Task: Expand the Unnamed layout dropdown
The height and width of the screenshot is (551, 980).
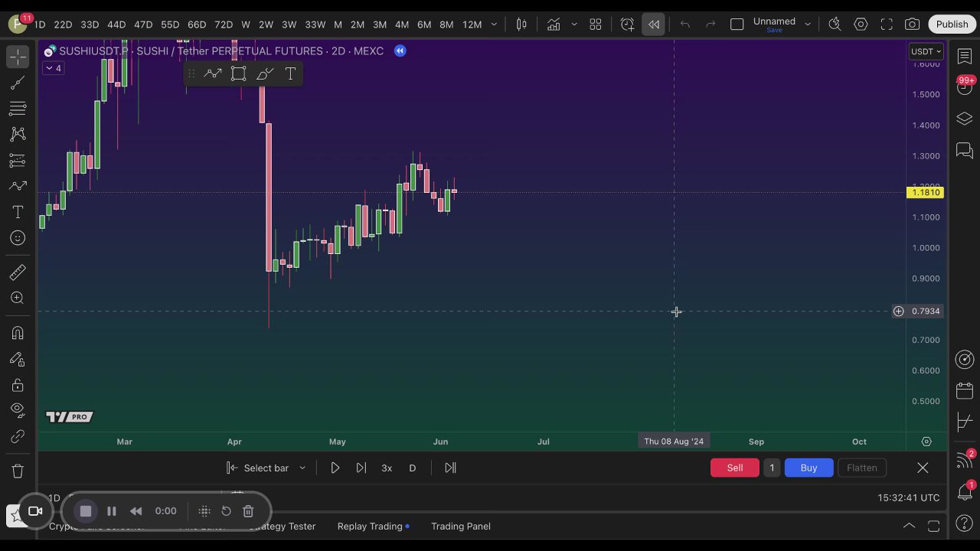Action: [x=807, y=24]
